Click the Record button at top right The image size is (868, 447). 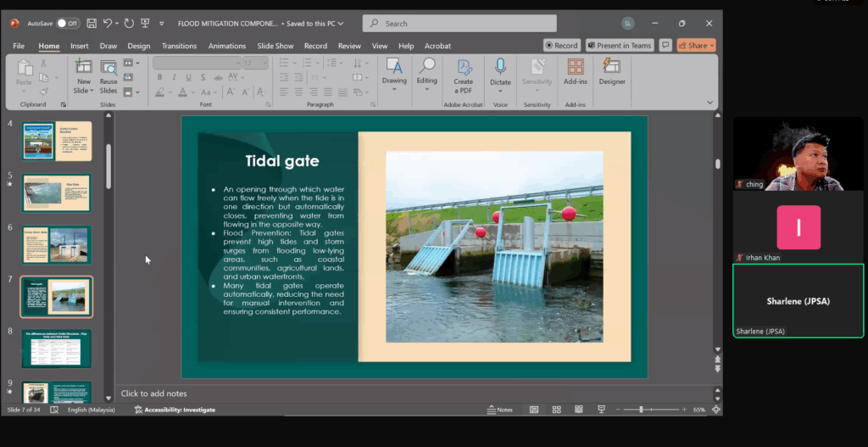[562, 45]
